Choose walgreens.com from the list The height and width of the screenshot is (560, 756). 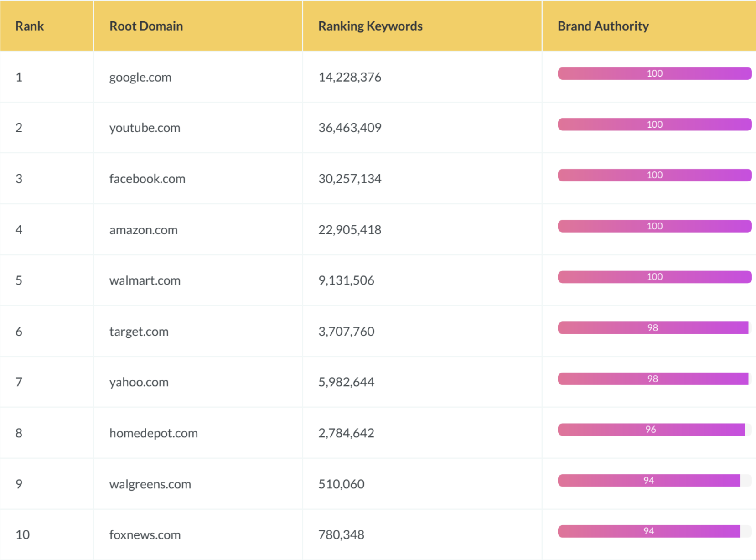[150, 484]
